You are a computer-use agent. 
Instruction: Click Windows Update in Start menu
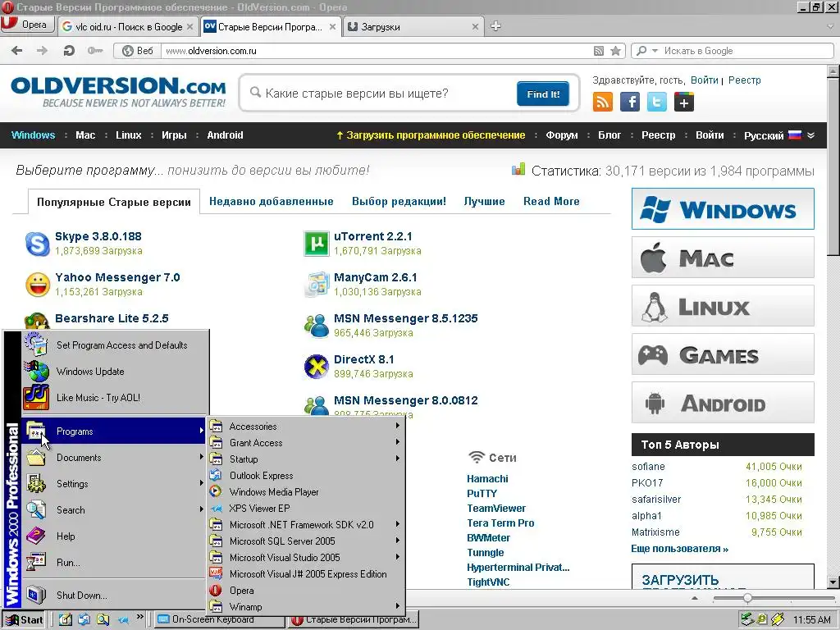pyautogui.click(x=115, y=372)
